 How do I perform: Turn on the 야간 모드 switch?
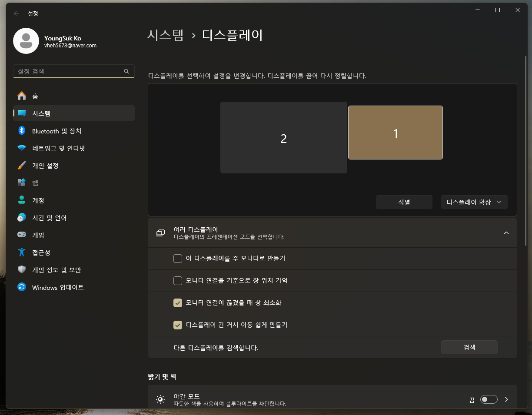(x=489, y=399)
